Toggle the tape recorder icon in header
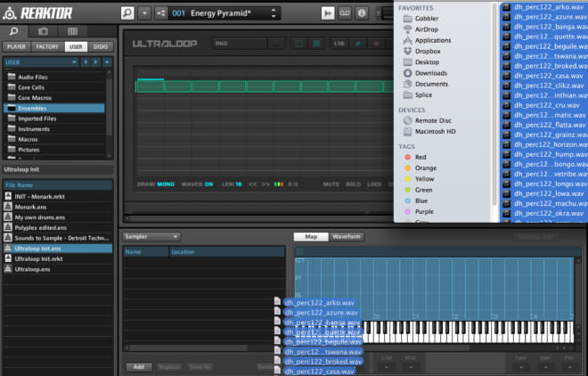This screenshot has width=588, height=376. pyautogui.click(x=345, y=13)
